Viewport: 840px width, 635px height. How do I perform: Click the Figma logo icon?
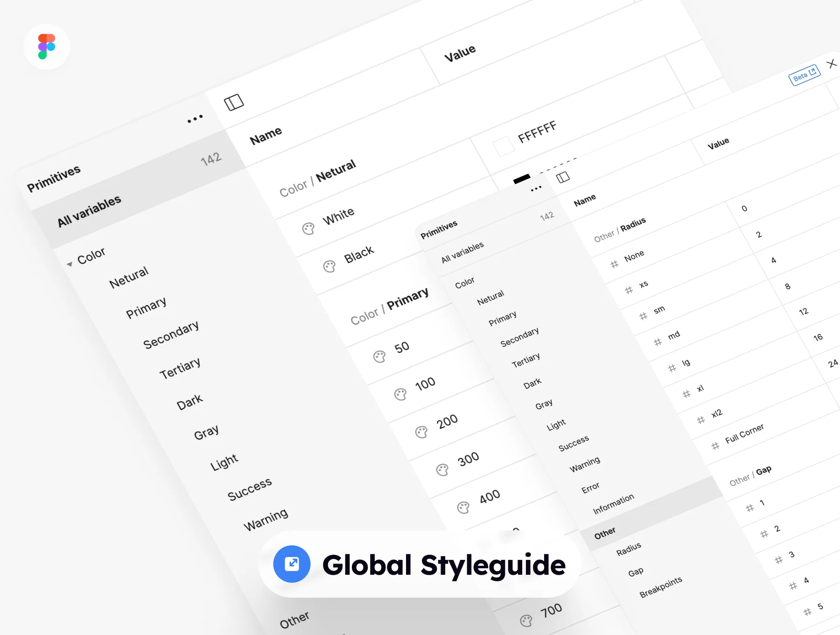click(47, 47)
